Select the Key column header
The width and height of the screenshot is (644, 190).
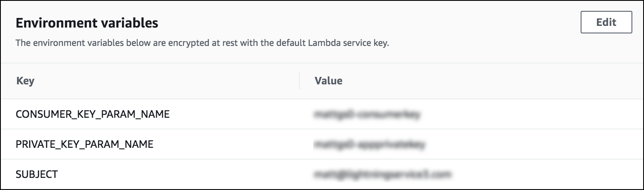[25, 81]
